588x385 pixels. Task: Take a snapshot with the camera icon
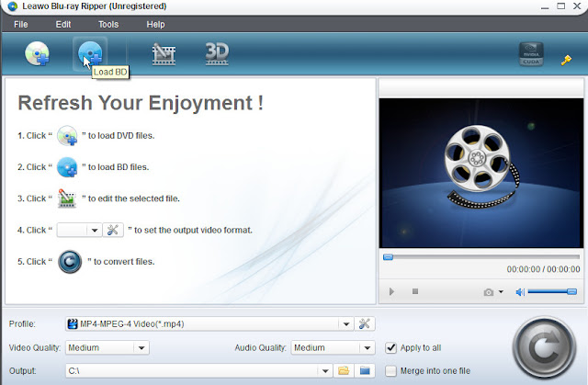click(488, 292)
